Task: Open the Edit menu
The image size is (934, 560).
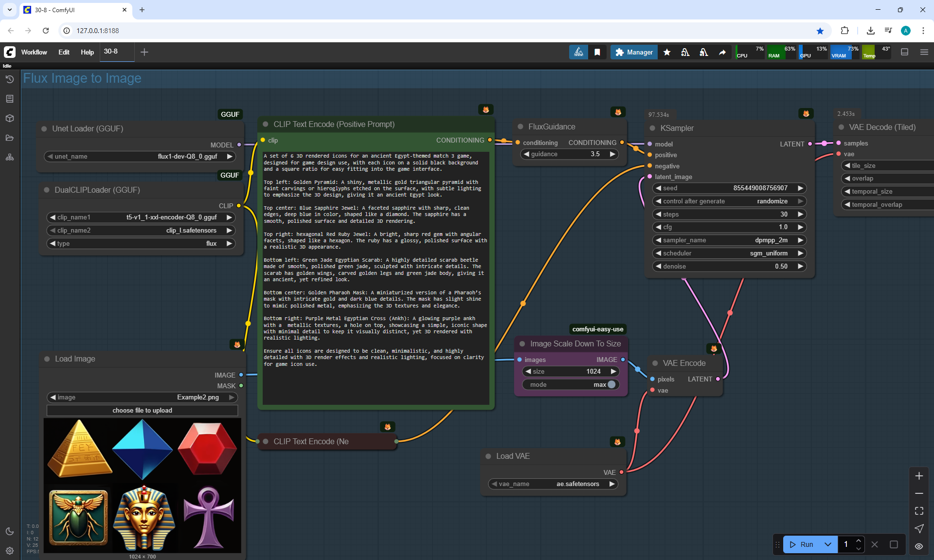Action: click(64, 52)
